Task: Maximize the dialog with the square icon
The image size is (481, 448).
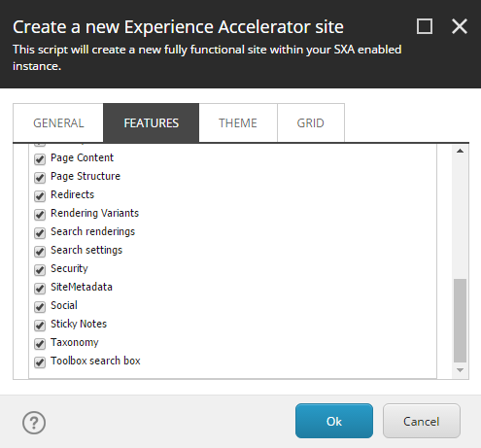Action: coord(425,26)
